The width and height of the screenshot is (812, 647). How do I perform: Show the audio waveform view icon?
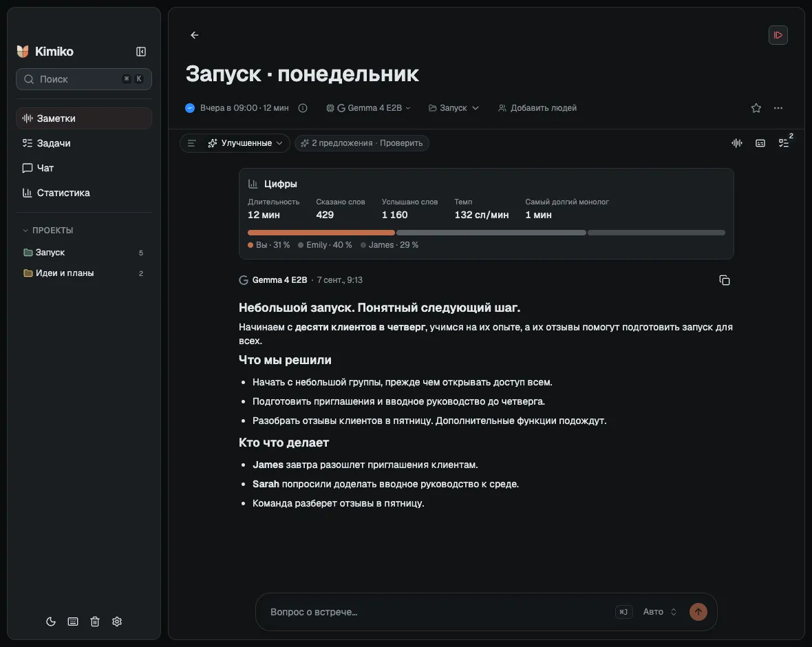click(737, 143)
